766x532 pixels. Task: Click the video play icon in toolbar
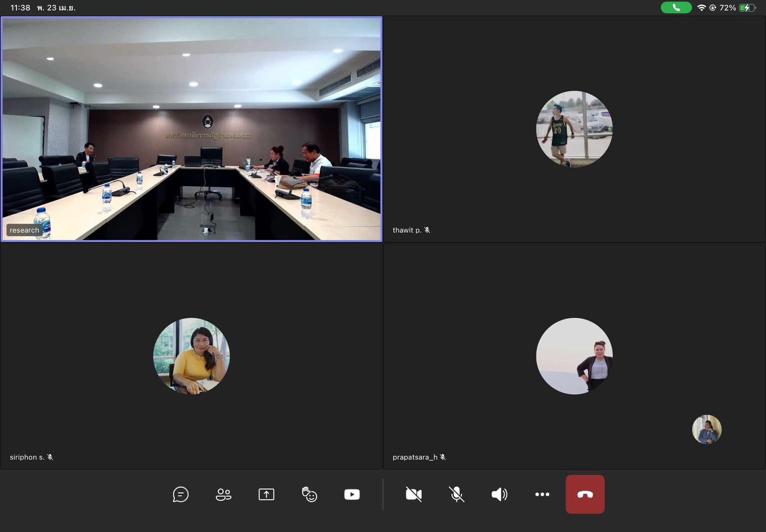point(352,494)
